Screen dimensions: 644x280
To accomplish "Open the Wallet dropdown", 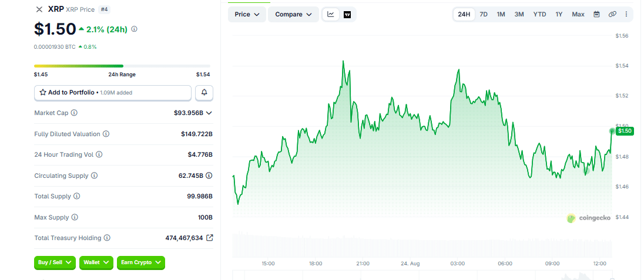I will tap(96, 262).
